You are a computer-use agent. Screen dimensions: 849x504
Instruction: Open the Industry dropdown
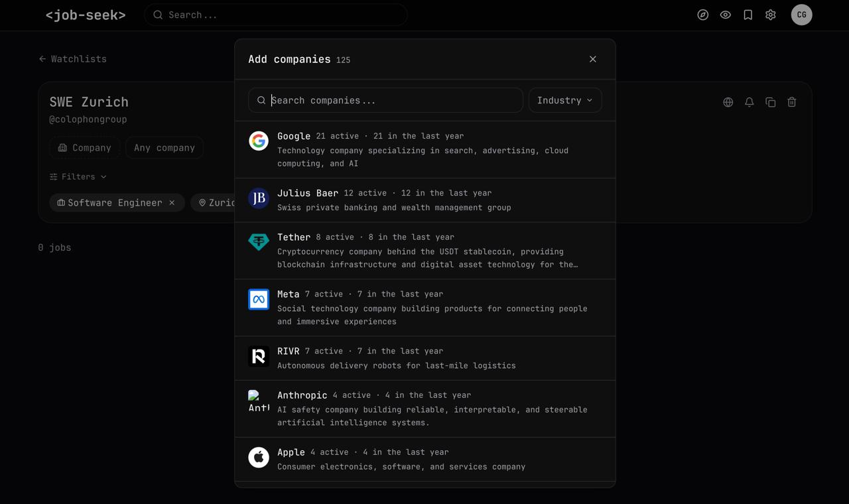(x=565, y=100)
